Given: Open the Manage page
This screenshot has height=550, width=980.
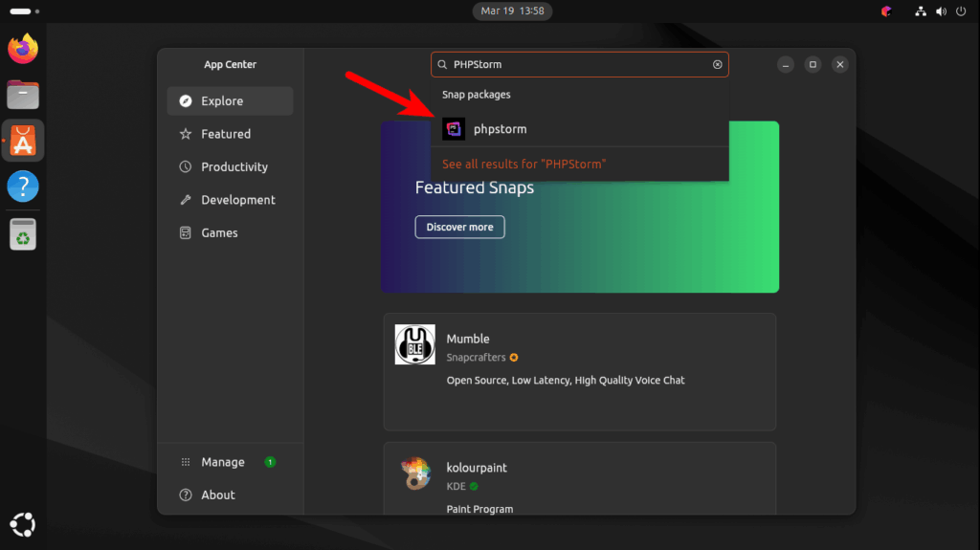Looking at the screenshot, I should tap(230, 462).
